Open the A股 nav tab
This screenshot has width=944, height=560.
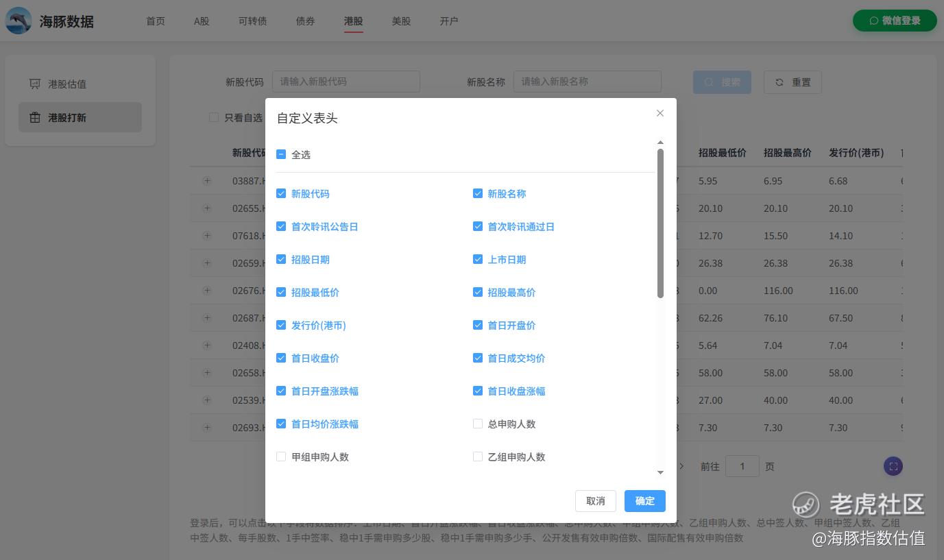click(202, 21)
